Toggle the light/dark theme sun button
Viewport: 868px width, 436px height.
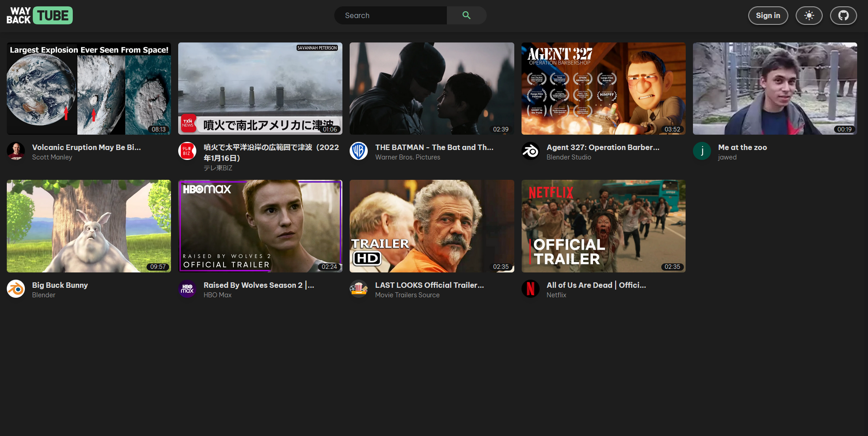809,15
